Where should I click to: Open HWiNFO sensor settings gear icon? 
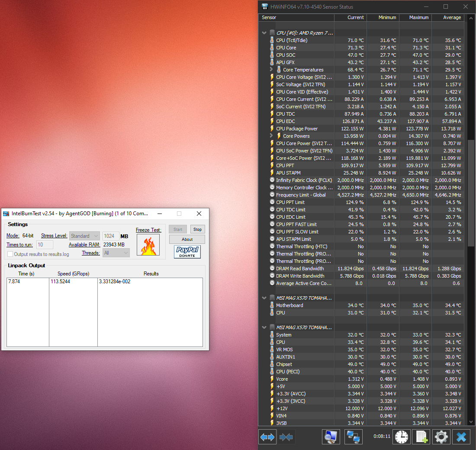click(x=441, y=437)
